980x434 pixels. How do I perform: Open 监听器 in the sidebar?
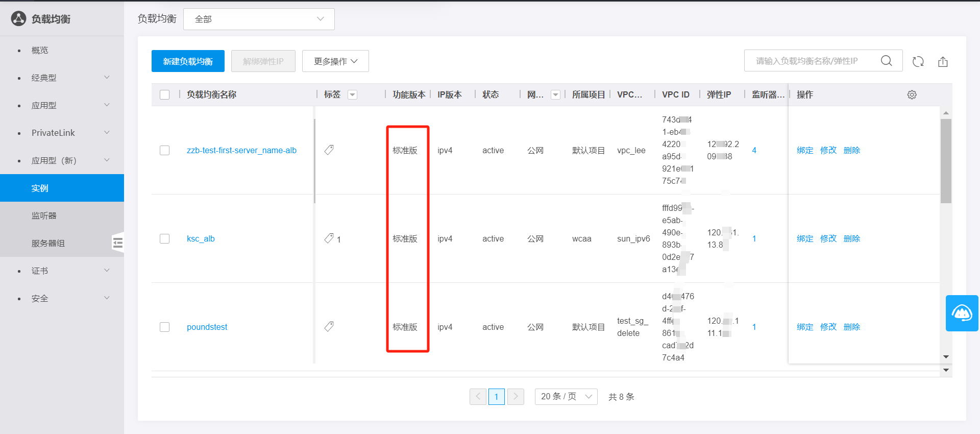tap(44, 215)
